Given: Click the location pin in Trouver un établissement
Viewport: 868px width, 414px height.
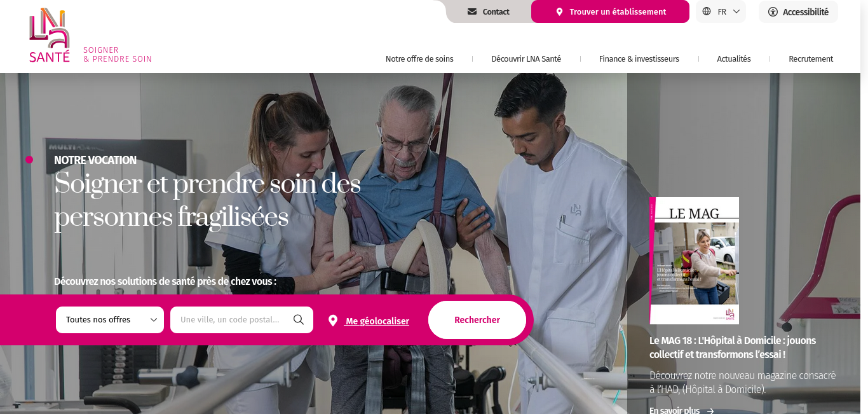Looking at the screenshot, I should coord(559,11).
